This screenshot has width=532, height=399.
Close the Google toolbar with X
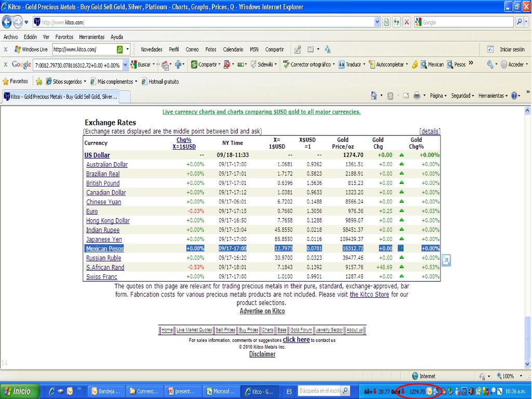(6, 64)
